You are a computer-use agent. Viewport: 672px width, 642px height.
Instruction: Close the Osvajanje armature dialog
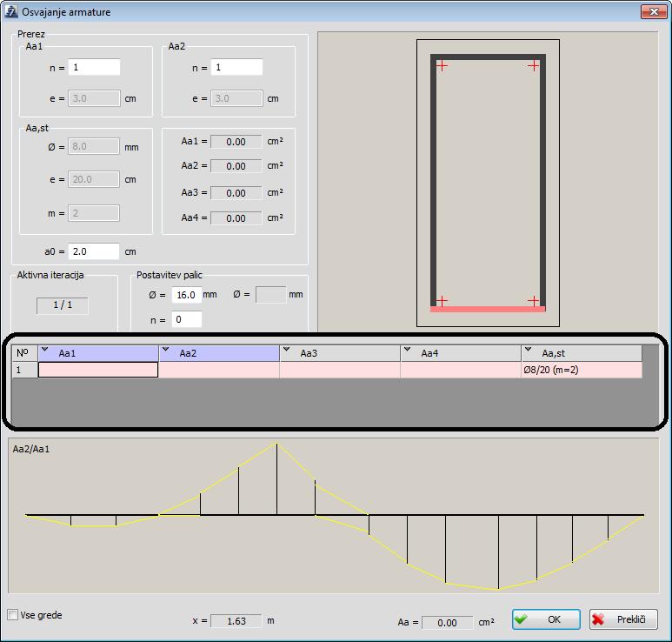[654, 11]
